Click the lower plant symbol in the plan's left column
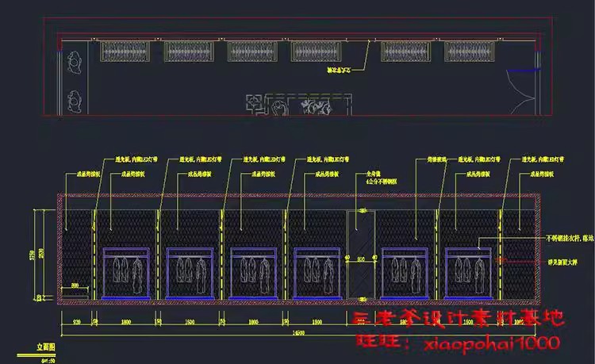Screen dimensions: 595x364 75,102
